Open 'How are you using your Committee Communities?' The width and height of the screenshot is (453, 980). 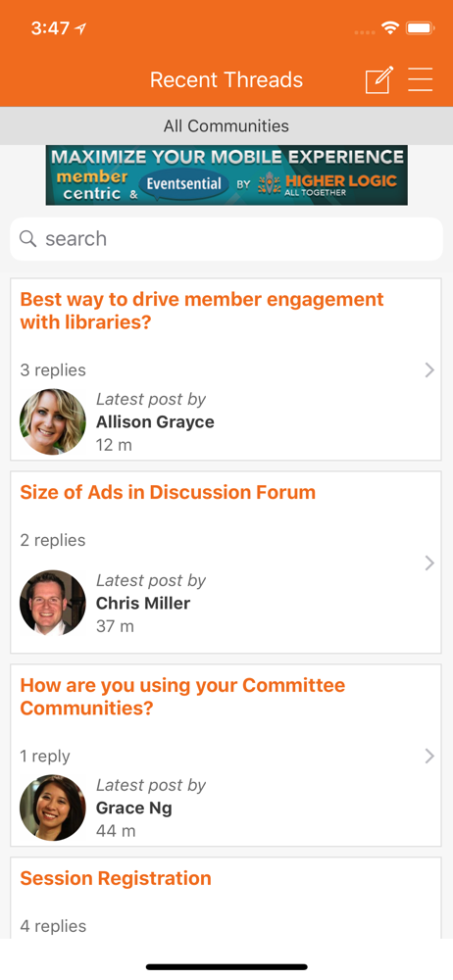point(182,697)
